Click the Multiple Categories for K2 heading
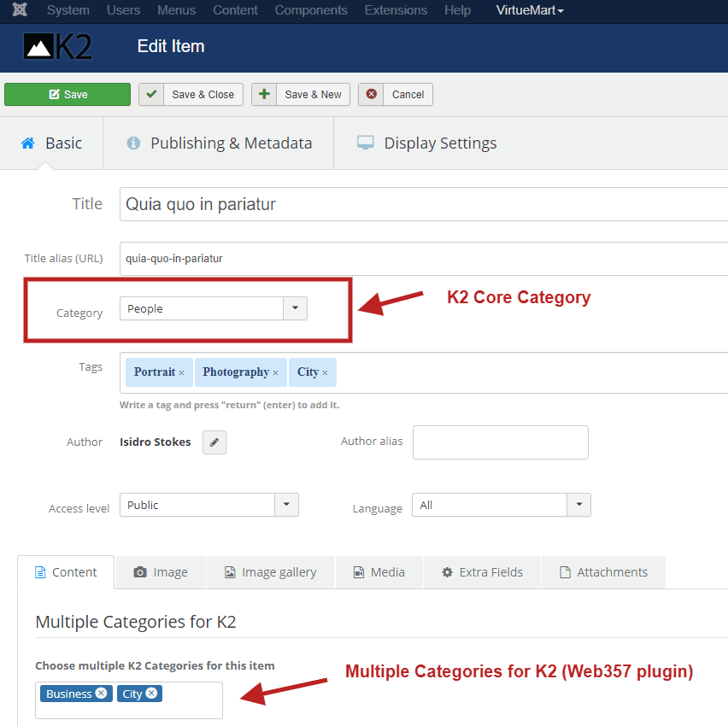The width and height of the screenshot is (728, 726). coord(136,622)
